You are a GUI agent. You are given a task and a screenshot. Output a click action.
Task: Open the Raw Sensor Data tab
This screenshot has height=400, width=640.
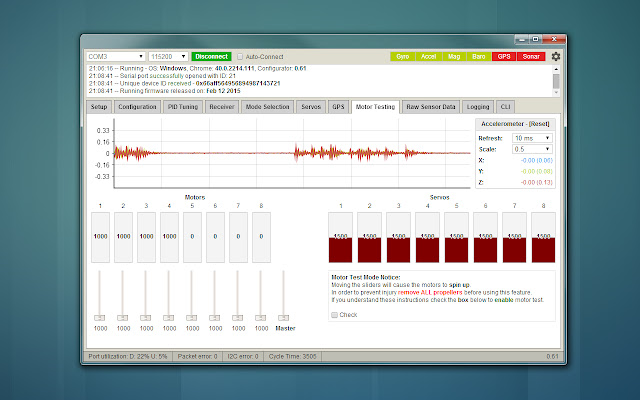click(433, 105)
